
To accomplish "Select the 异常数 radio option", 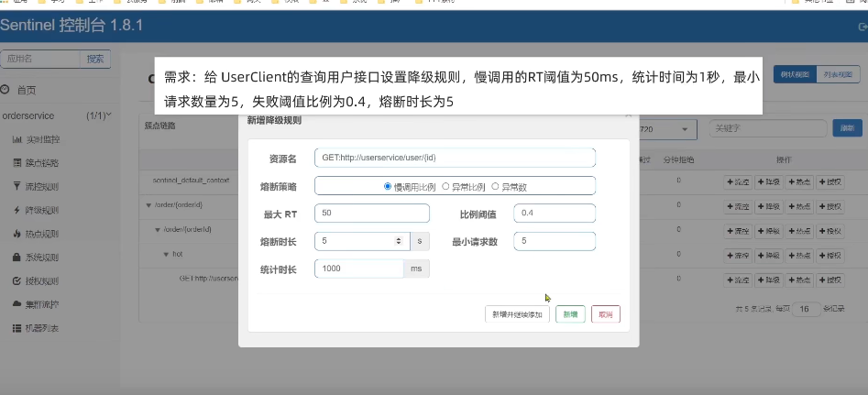I will (x=495, y=187).
